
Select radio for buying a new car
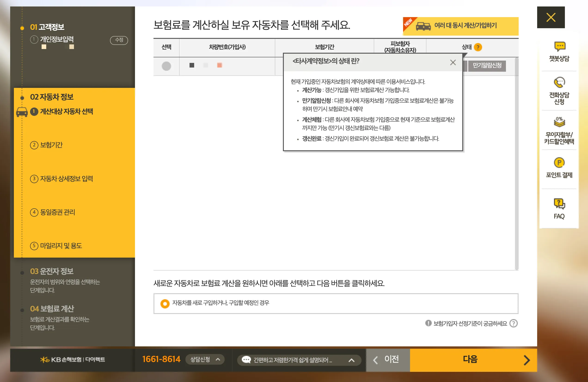click(165, 304)
